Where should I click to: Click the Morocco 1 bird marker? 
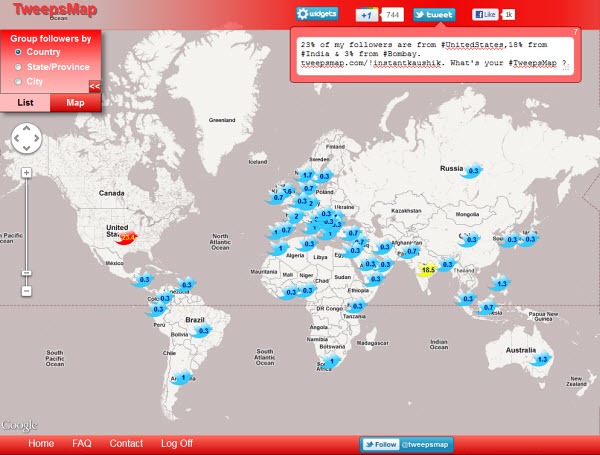[x=279, y=248]
